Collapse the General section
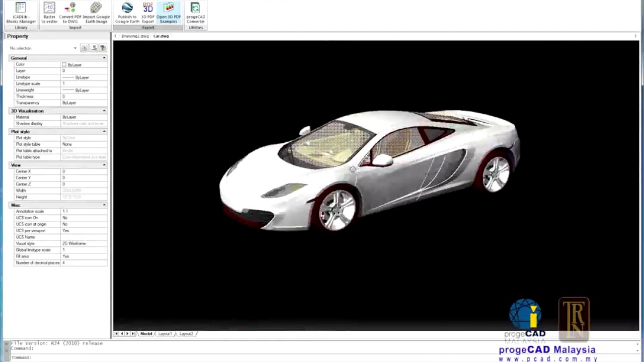Image resolution: width=644 pixels, height=362 pixels. point(104,58)
